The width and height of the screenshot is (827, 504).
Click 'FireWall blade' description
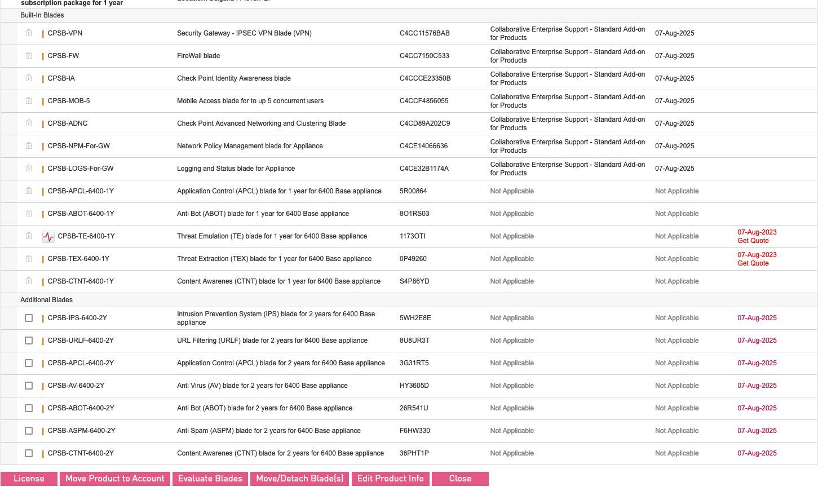(x=198, y=56)
